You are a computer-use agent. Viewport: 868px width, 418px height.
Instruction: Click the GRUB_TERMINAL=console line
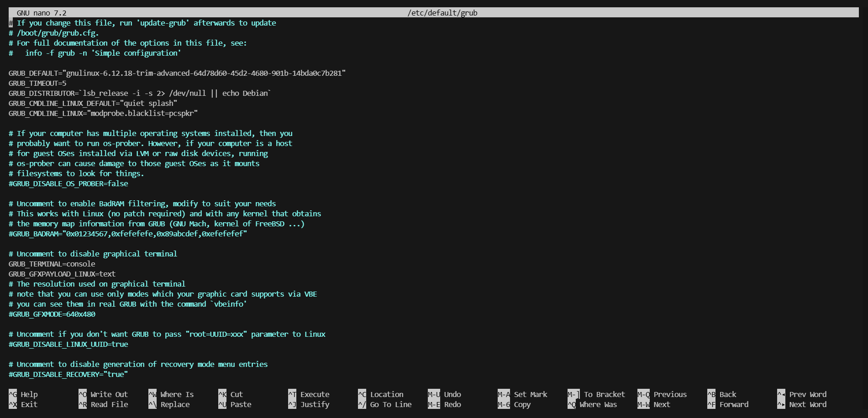(x=52, y=264)
